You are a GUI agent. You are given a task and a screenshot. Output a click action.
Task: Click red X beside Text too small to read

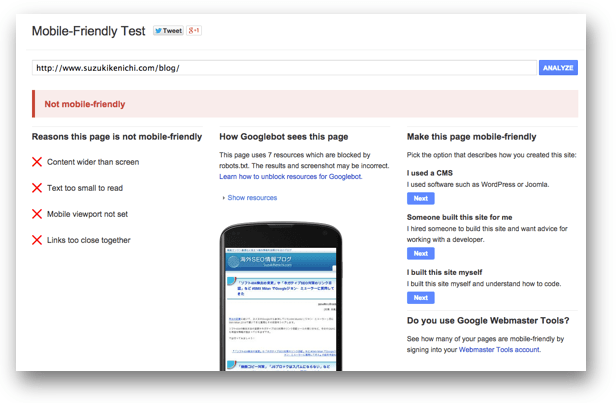pyautogui.click(x=37, y=188)
